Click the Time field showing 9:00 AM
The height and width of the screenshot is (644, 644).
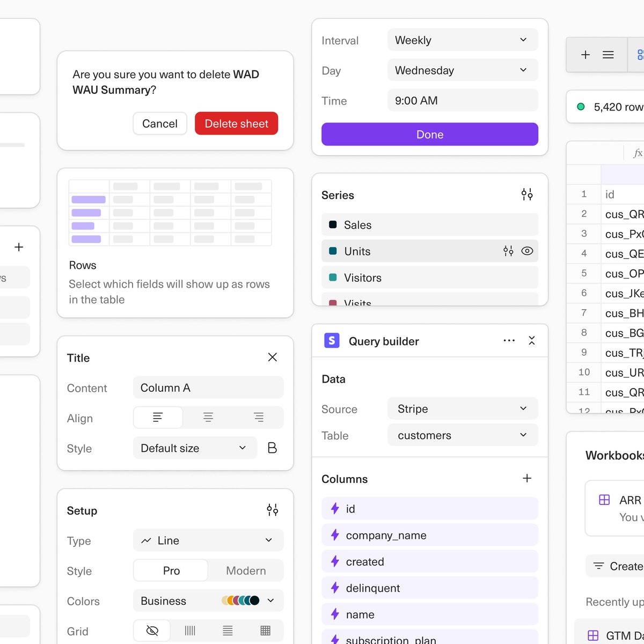463,100
